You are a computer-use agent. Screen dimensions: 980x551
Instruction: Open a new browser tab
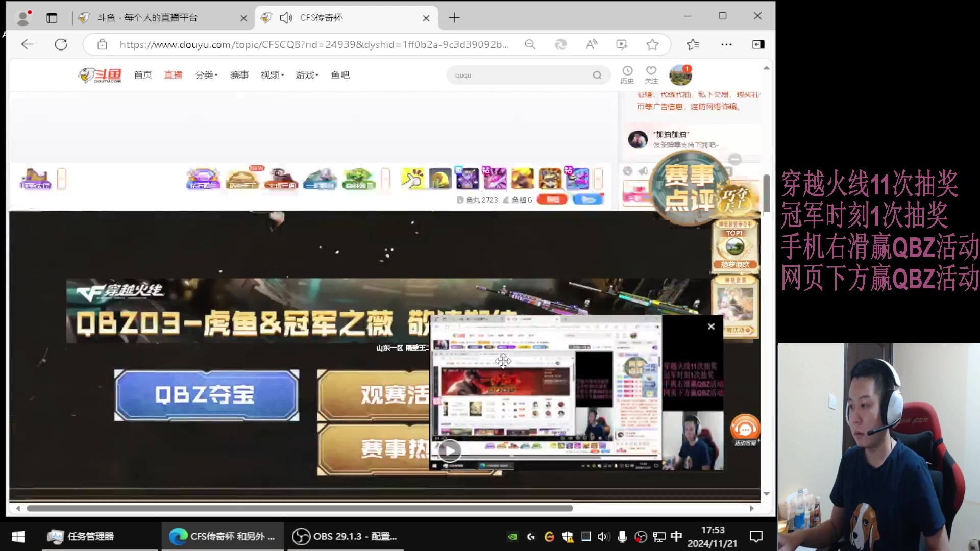coord(454,18)
